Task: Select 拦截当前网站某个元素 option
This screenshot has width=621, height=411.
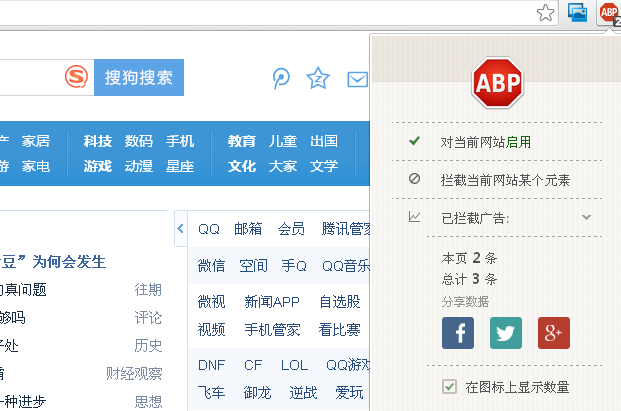Action: click(x=505, y=180)
